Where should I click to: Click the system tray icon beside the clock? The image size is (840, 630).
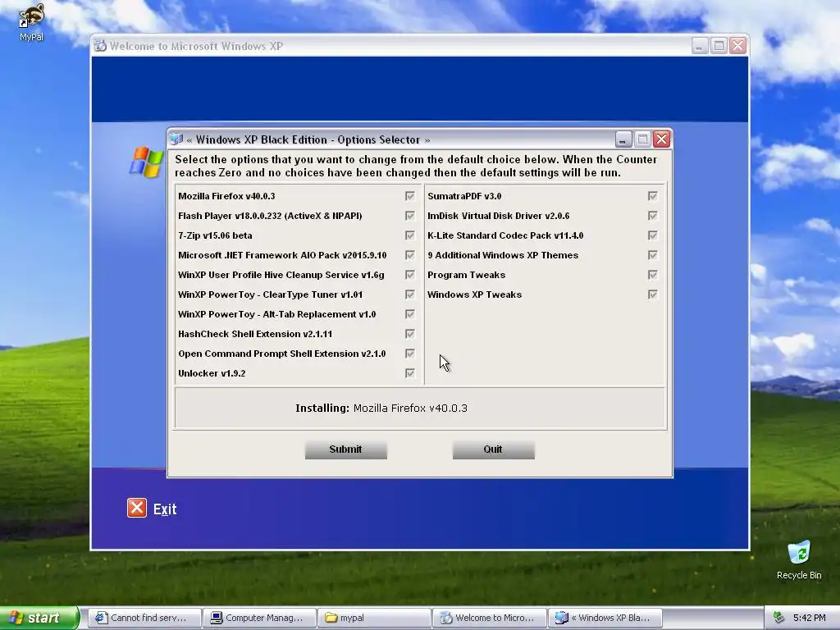click(x=778, y=618)
